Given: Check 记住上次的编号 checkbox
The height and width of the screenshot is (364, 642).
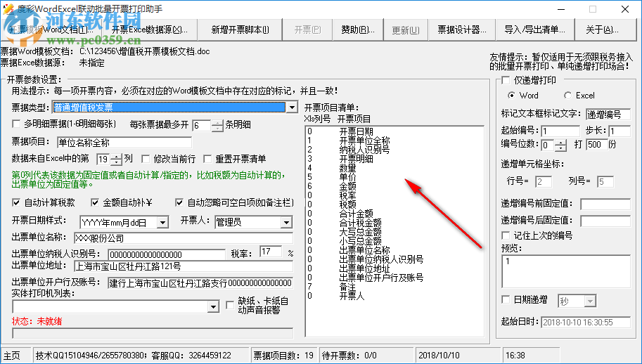Looking at the screenshot, I should [x=506, y=235].
